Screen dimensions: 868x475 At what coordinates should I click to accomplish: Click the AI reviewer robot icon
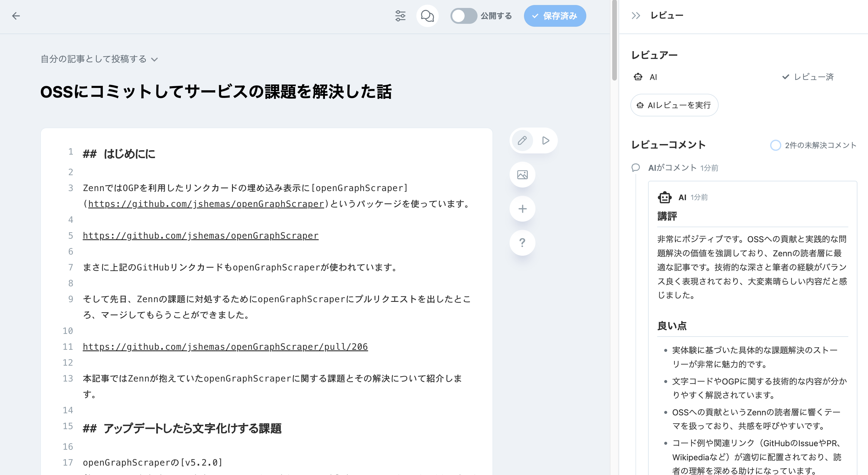pyautogui.click(x=638, y=77)
